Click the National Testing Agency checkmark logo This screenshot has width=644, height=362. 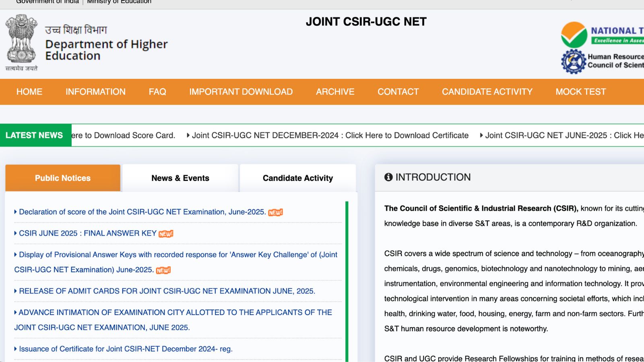point(574,35)
